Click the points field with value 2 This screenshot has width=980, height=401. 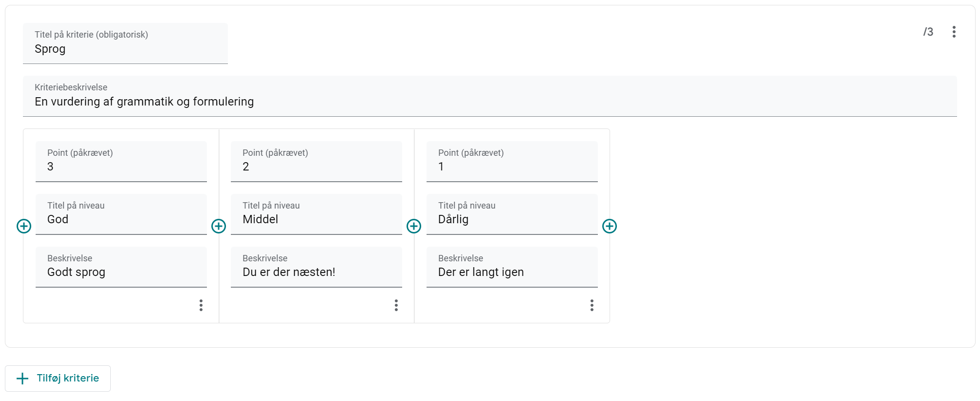click(316, 167)
